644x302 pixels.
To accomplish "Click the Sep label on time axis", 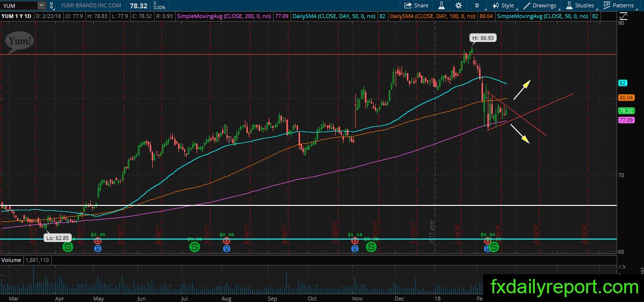I will (x=272, y=299).
